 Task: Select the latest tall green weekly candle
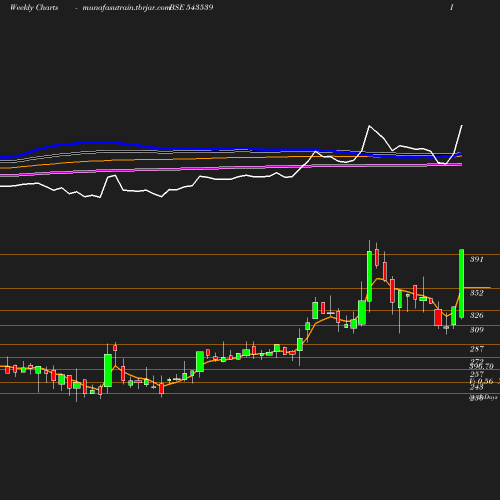[462, 283]
